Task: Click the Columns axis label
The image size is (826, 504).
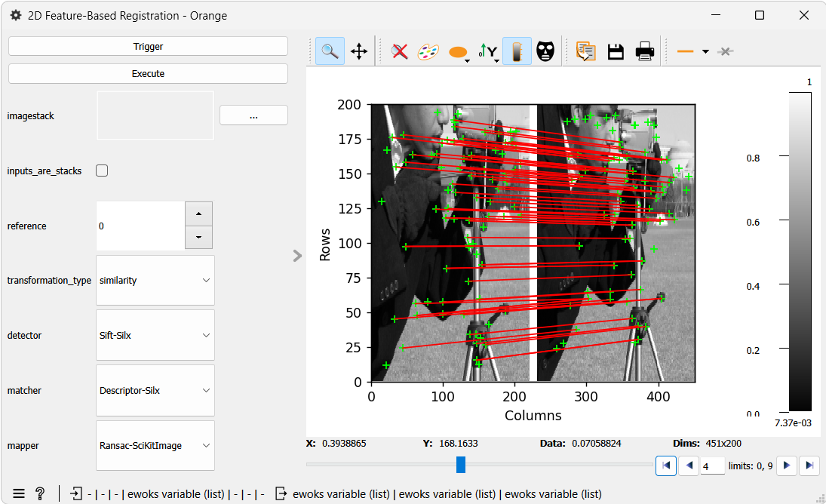Action: [533, 416]
